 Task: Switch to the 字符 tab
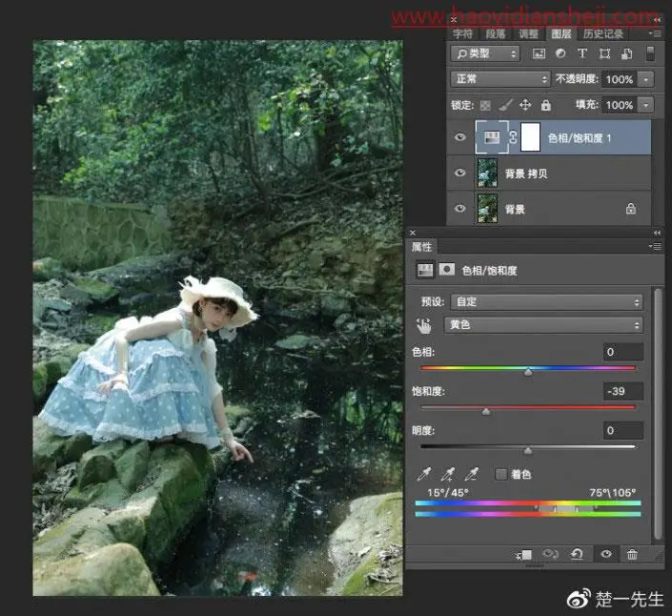pyautogui.click(x=463, y=34)
